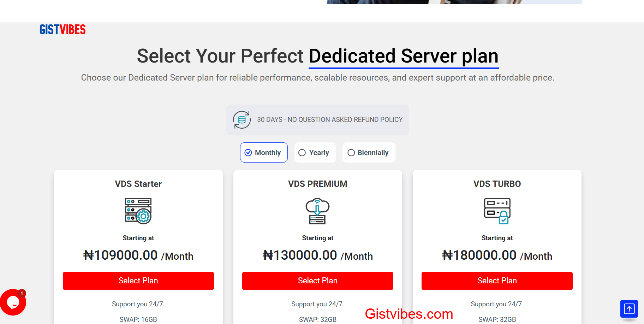644x324 pixels.
Task: Click the Gistvibes.com watermark text
Action: click(x=409, y=314)
